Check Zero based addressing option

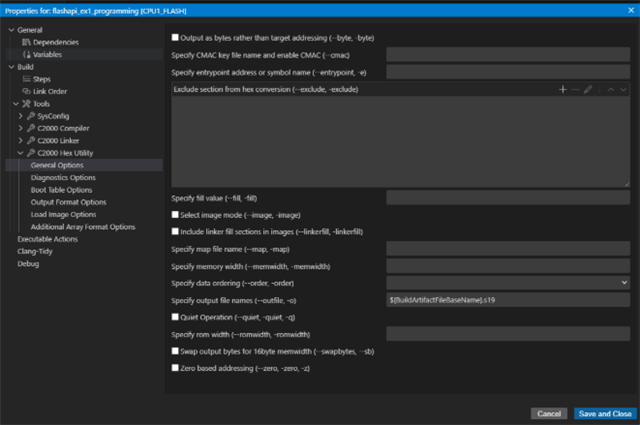(x=176, y=367)
